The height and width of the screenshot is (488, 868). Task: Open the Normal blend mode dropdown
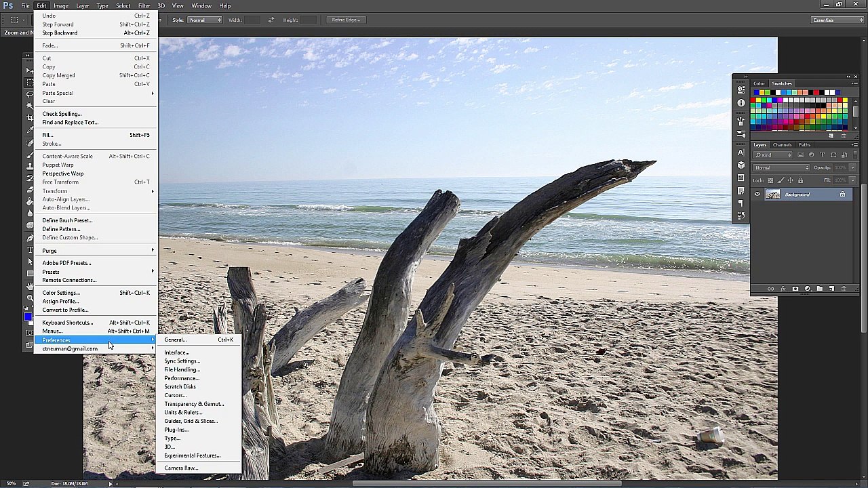coord(781,167)
